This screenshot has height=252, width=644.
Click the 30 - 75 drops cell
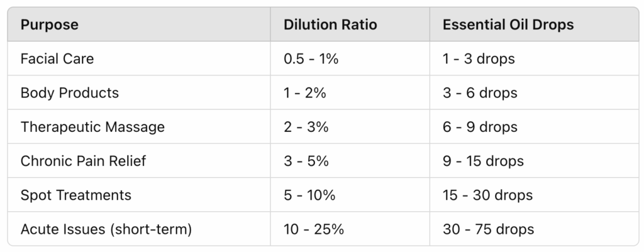488,229
